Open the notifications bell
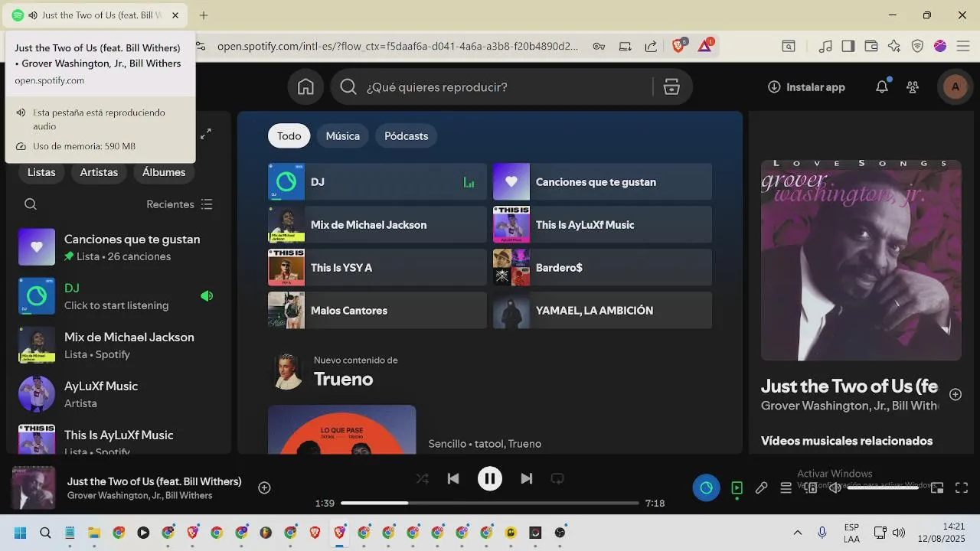980x551 pixels. 882,87
